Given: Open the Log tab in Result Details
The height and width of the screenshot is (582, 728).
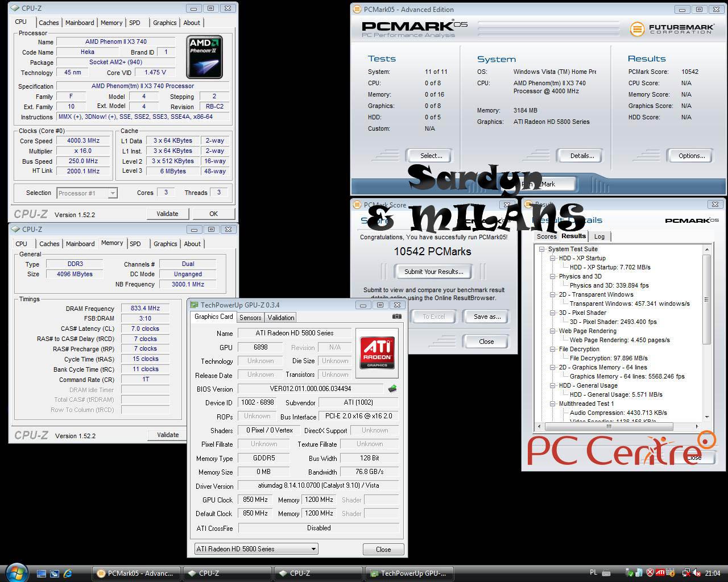Looking at the screenshot, I should (x=599, y=236).
